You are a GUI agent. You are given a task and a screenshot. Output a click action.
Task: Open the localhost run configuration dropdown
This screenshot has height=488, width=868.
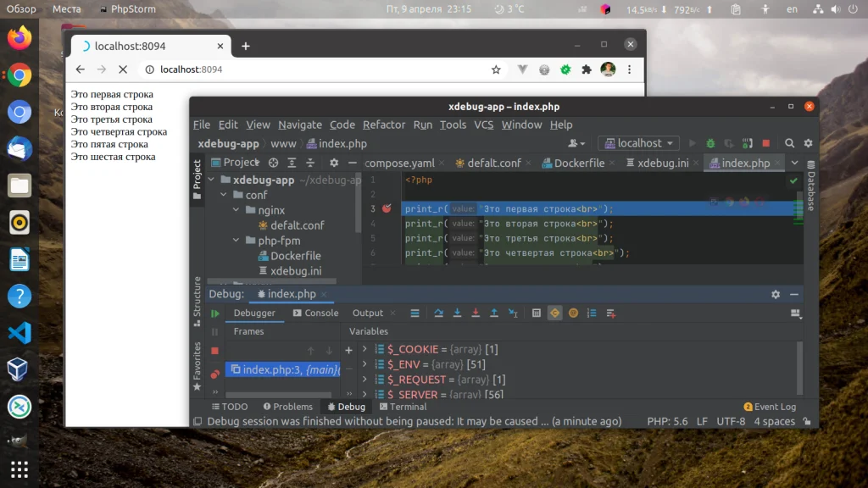point(637,142)
